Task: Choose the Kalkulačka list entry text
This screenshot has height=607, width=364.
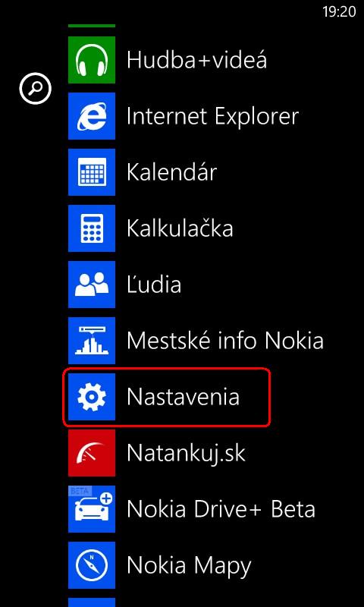Action: click(180, 228)
